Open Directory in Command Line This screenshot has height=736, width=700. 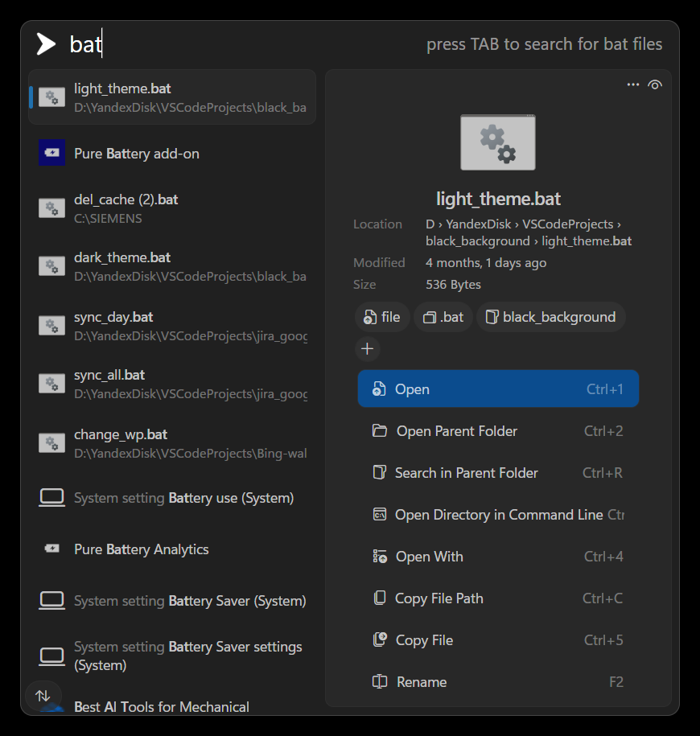click(498, 515)
